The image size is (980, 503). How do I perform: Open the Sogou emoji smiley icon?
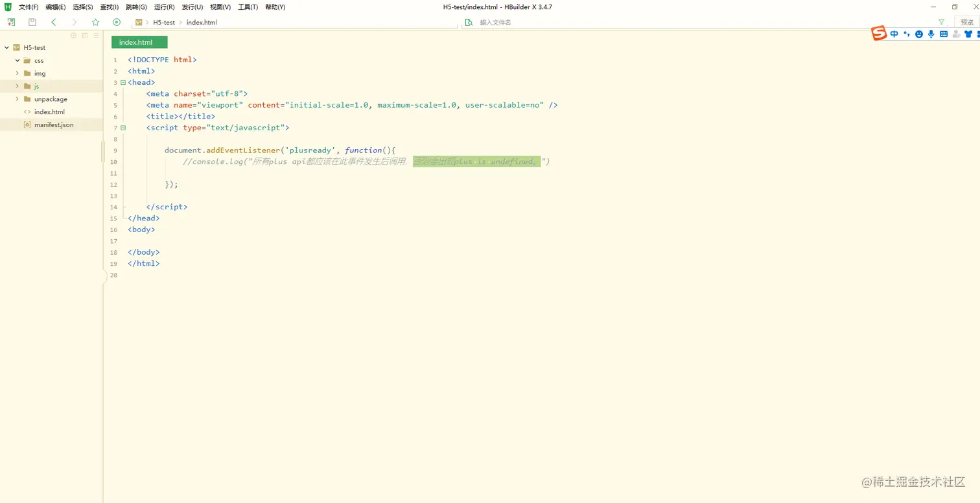(919, 34)
